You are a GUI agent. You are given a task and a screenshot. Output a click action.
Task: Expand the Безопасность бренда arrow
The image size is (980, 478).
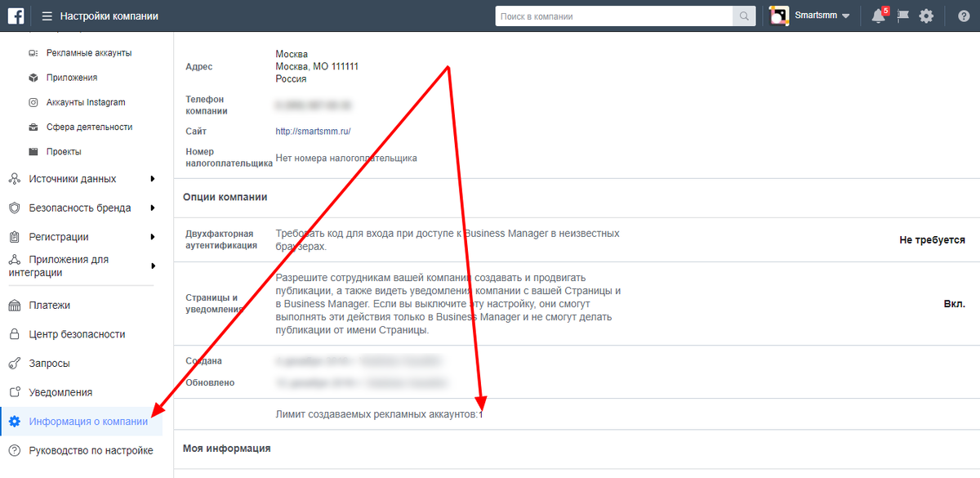[x=153, y=208]
